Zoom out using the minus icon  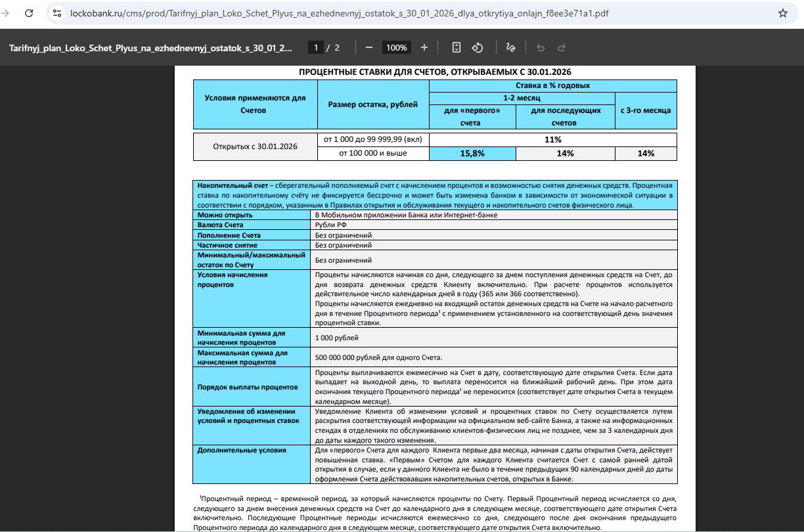369,47
